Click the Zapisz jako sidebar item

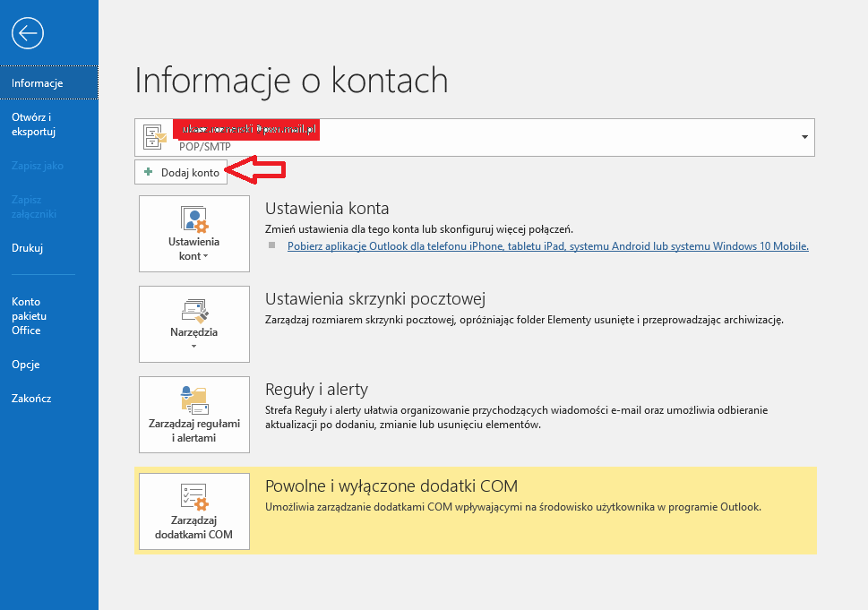pos(38,166)
